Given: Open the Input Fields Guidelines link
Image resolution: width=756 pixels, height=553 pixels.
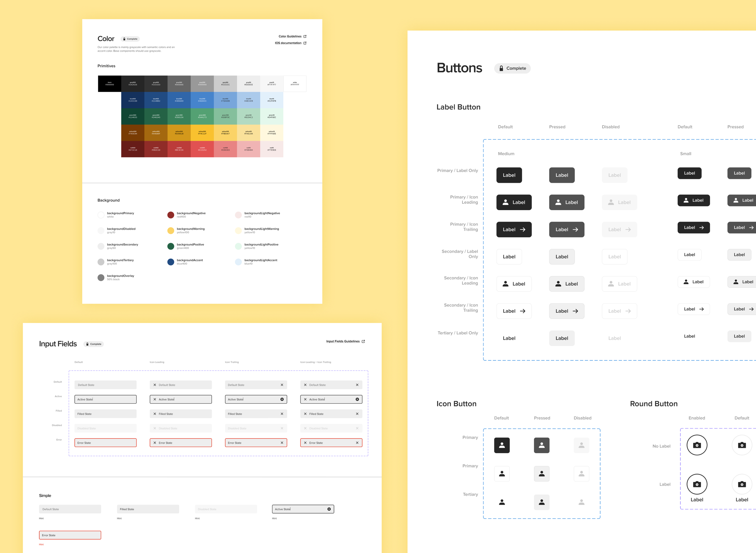Looking at the screenshot, I should [343, 341].
